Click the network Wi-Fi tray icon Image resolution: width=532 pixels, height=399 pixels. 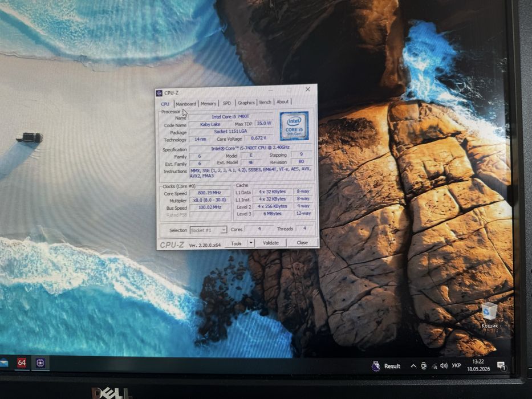[434, 366]
